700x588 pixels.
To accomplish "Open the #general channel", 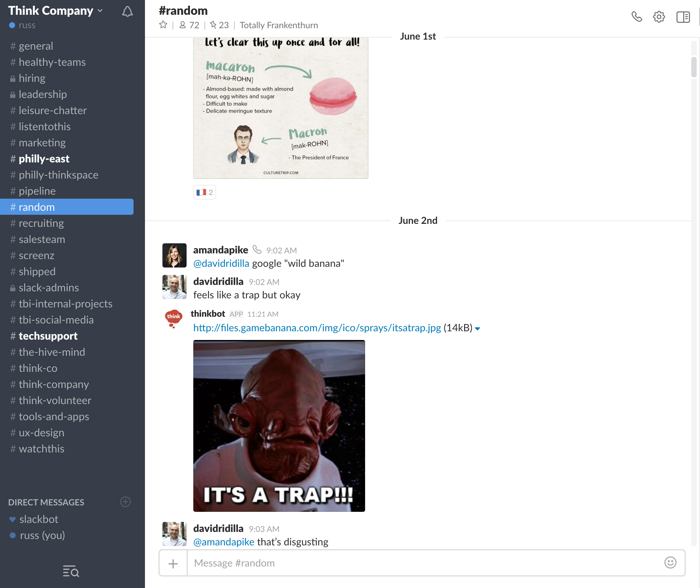I will [67, 46].
